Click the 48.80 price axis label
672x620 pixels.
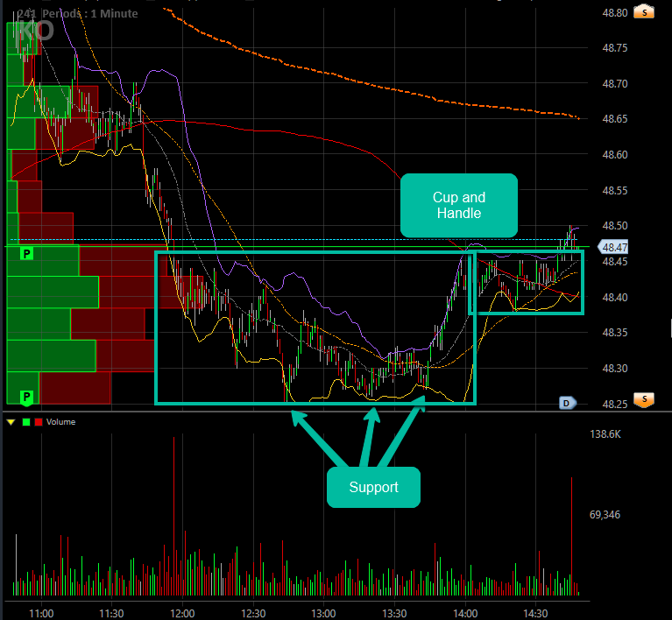614,13
